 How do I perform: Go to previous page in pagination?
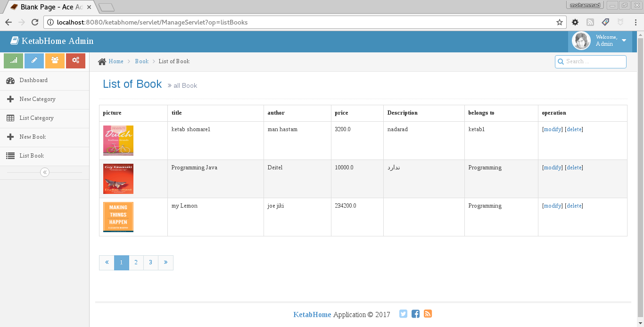point(107,263)
